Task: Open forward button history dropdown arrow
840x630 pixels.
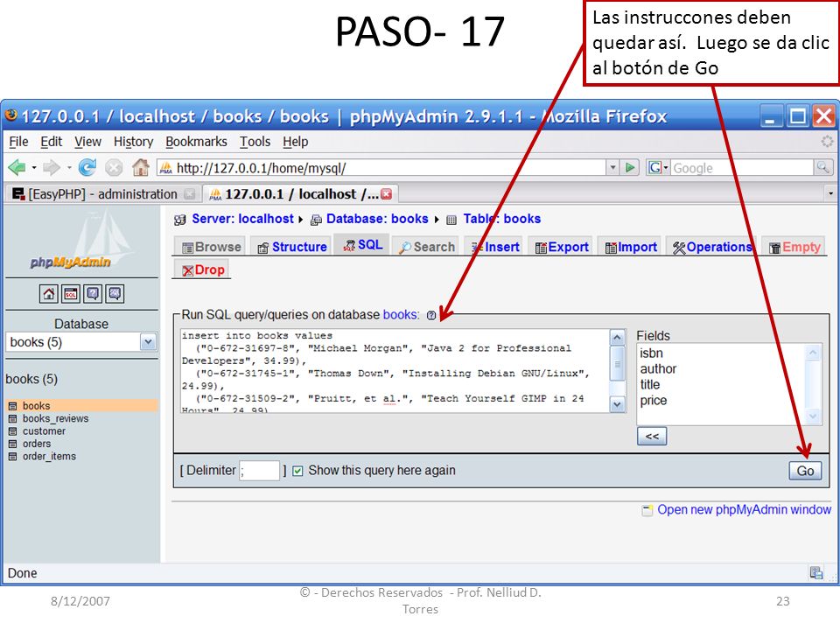Action: [69, 168]
